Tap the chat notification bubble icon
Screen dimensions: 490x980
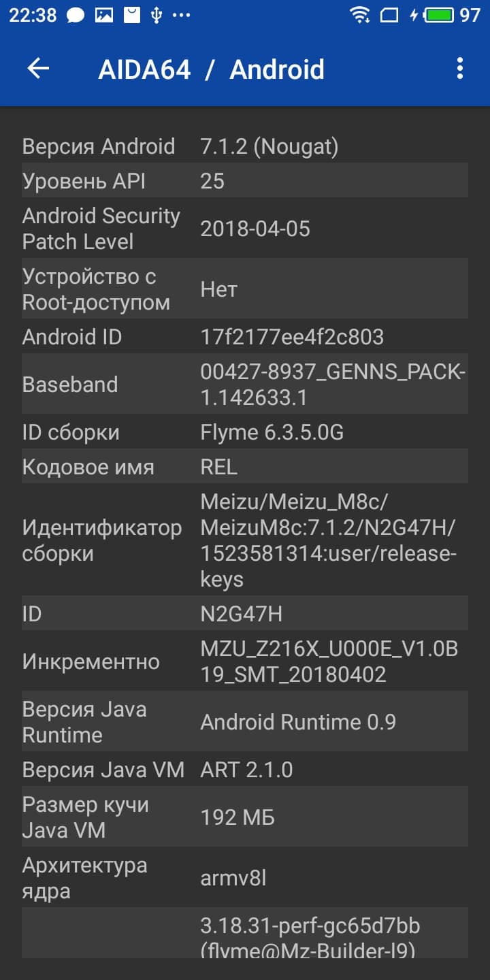76,16
